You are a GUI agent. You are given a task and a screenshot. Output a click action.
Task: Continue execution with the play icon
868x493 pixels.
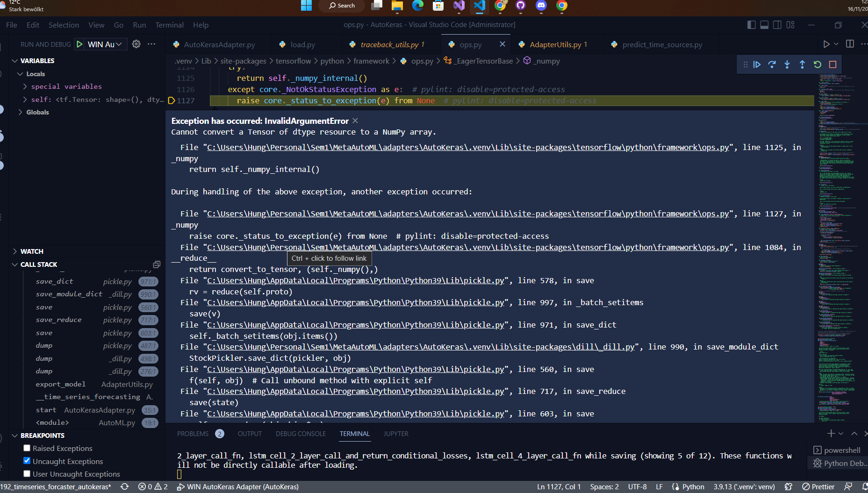757,64
